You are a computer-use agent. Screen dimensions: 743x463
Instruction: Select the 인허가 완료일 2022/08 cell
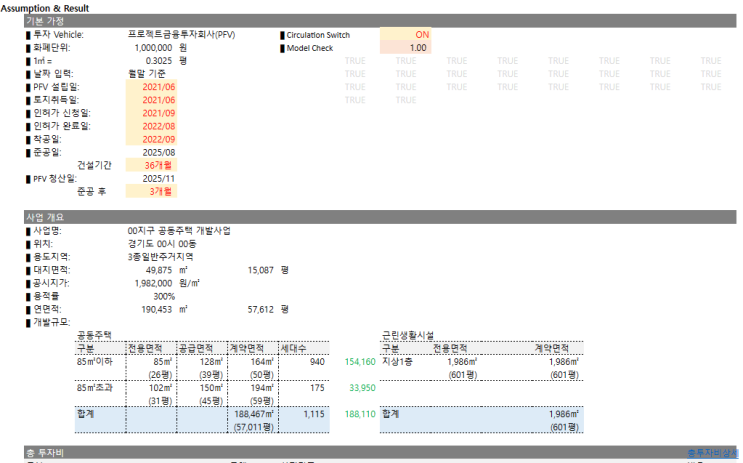(x=151, y=126)
